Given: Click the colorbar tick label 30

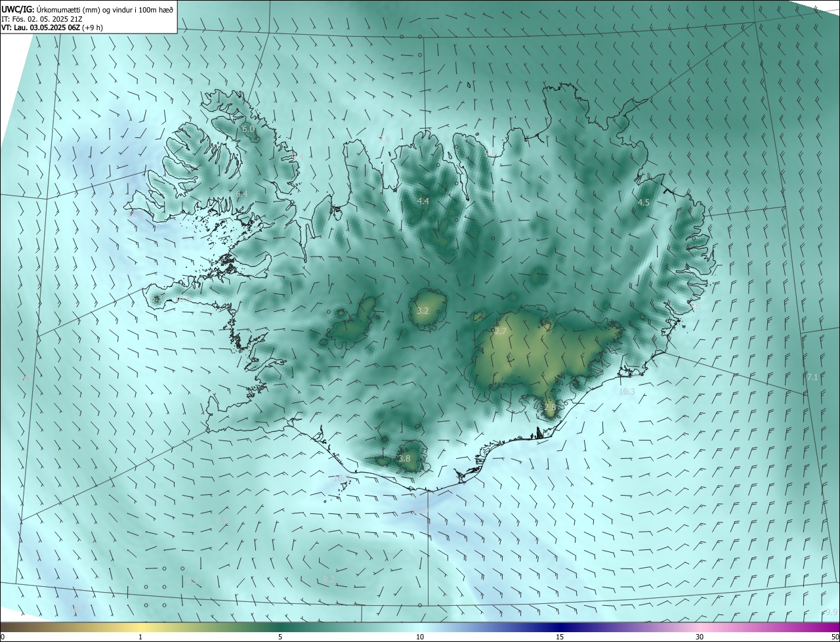Looking at the screenshot, I should pyautogui.click(x=700, y=637).
